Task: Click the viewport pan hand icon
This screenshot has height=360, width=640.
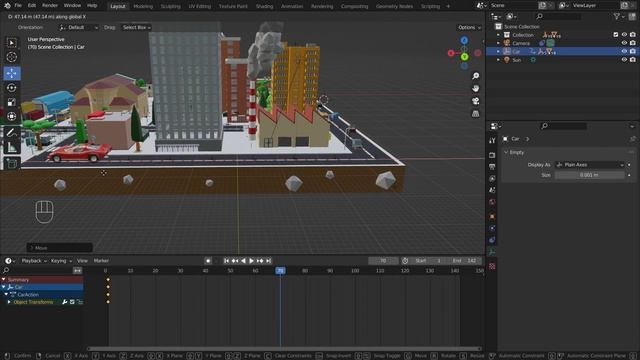Action: tap(476, 89)
